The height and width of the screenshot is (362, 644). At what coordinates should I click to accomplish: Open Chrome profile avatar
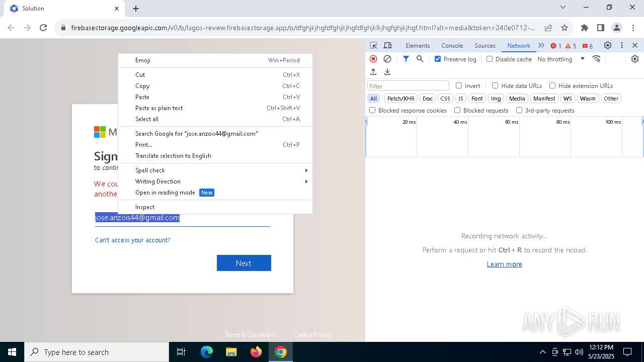coord(616,28)
